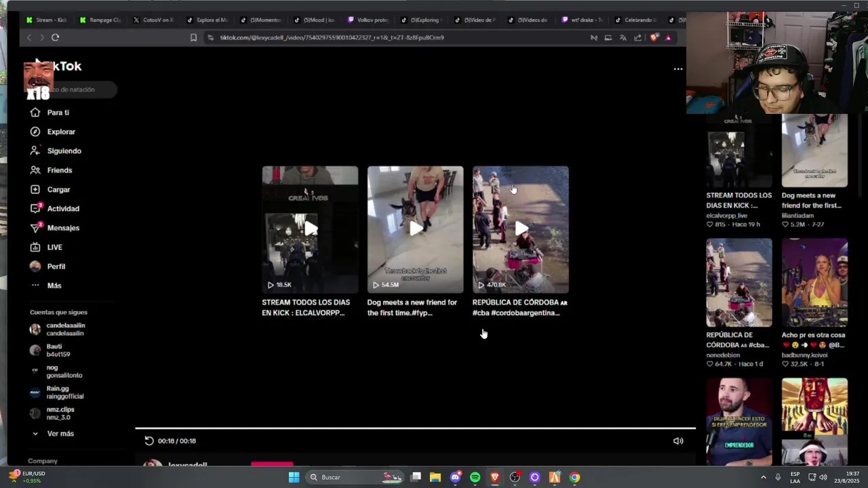Open Acho pr es otra cosa video
The image size is (868, 488).
pos(814,283)
